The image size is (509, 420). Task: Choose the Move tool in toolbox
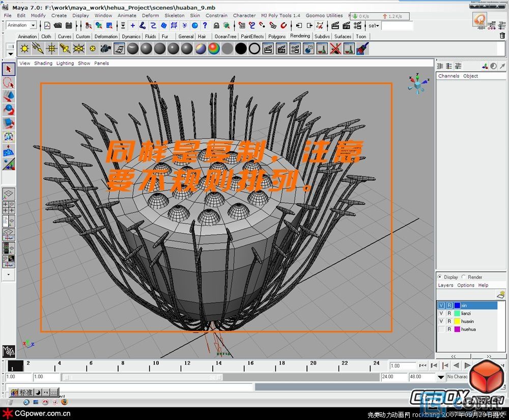pyautogui.click(x=9, y=96)
